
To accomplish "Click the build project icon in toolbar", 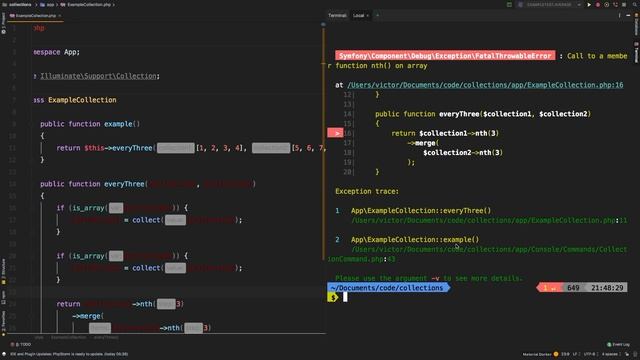I will pyautogui.click(x=509, y=4).
